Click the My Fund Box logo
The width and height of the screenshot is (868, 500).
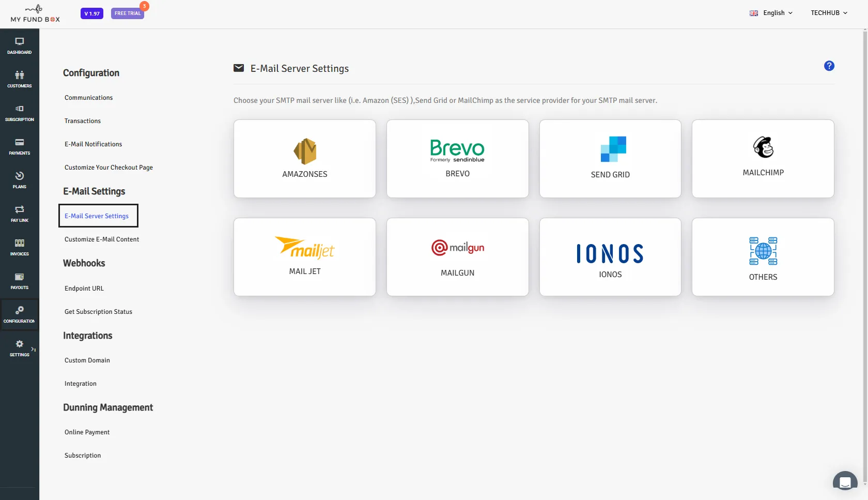tap(35, 14)
